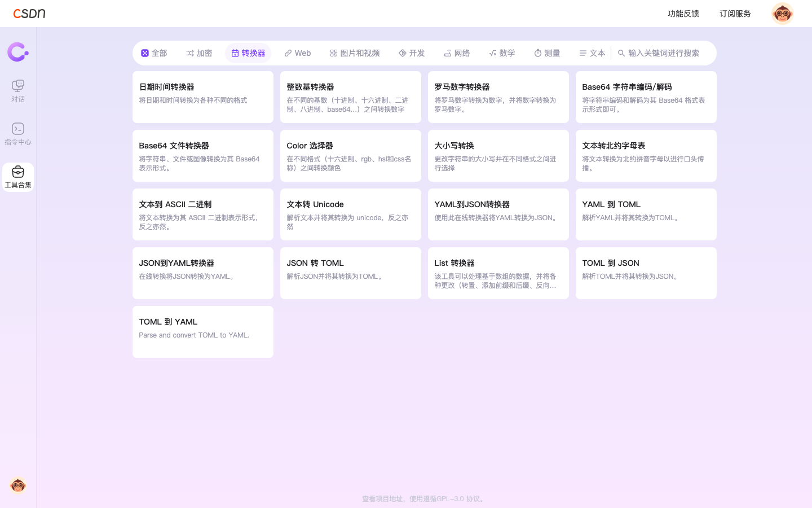Open the Color 选择器 tool card
This screenshot has width=812, height=508.
pos(351,156)
